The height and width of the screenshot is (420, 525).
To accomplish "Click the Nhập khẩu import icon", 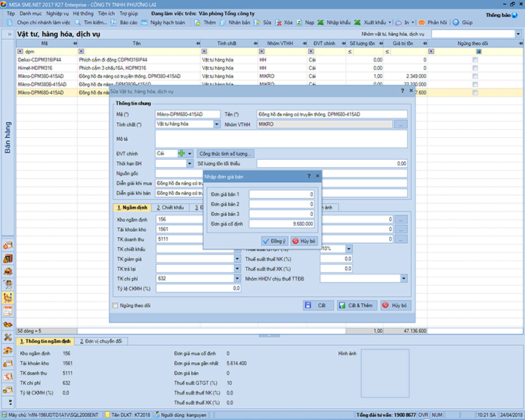I will coord(321,22).
